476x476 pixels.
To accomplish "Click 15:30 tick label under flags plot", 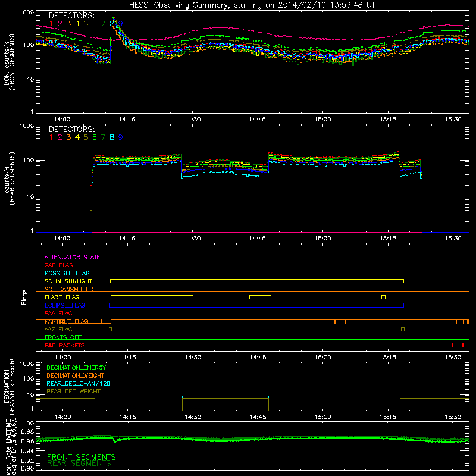I will tap(453, 358).
